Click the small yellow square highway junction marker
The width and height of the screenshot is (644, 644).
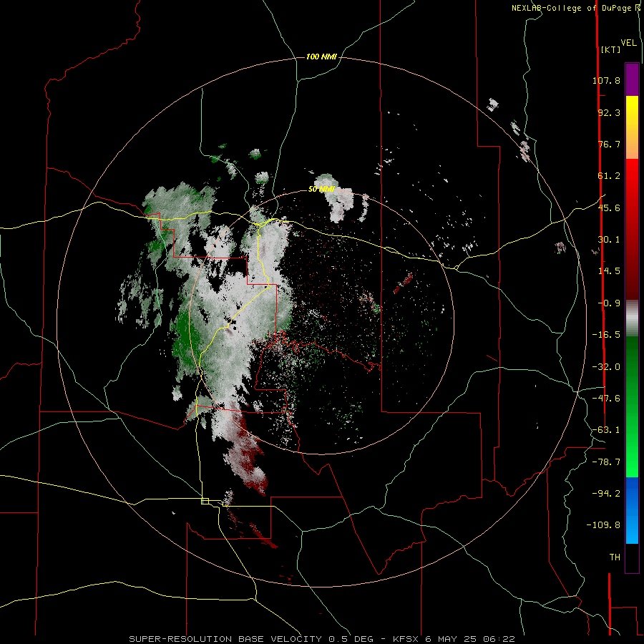pyautogui.click(x=205, y=501)
